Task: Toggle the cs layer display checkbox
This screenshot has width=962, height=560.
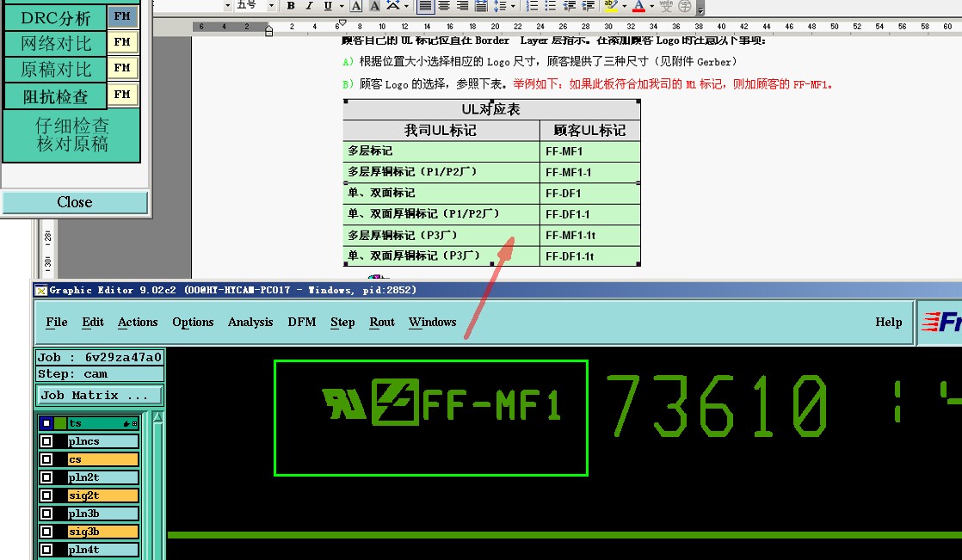Action: [x=46, y=459]
